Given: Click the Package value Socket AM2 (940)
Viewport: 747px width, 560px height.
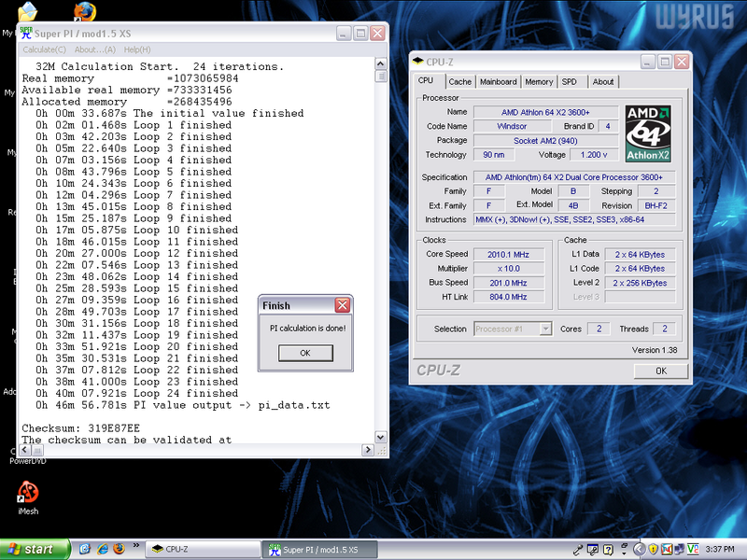Looking at the screenshot, I should click(545, 141).
